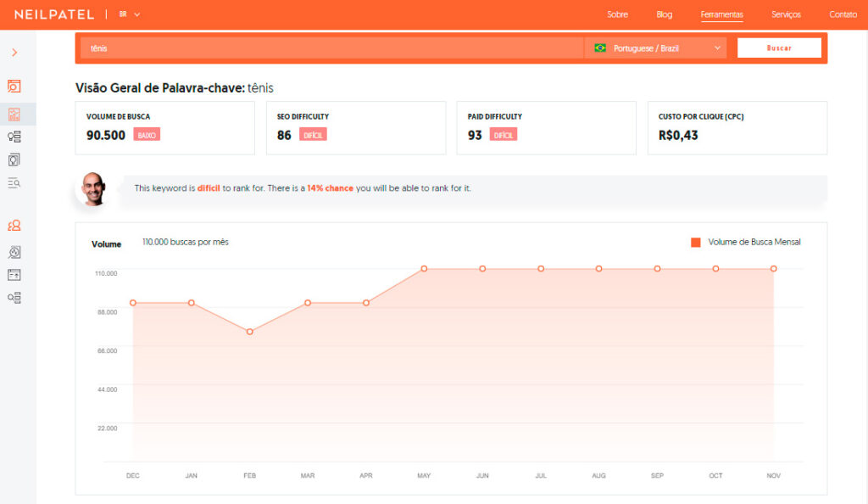Click the DIFÍCIL badge under Paid Difficulty
Viewport: 868px width, 504px height.
coord(504,135)
